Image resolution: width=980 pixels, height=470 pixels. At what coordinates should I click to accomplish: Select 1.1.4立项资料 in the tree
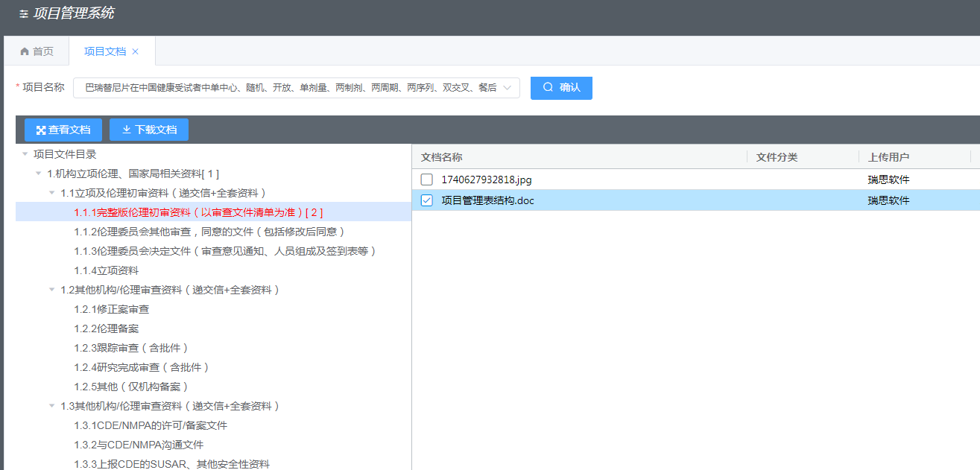pyautogui.click(x=106, y=270)
